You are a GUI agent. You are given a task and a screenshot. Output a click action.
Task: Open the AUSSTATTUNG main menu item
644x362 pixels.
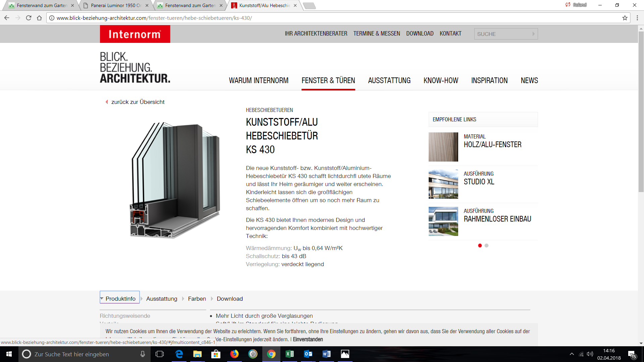click(x=389, y=80)
